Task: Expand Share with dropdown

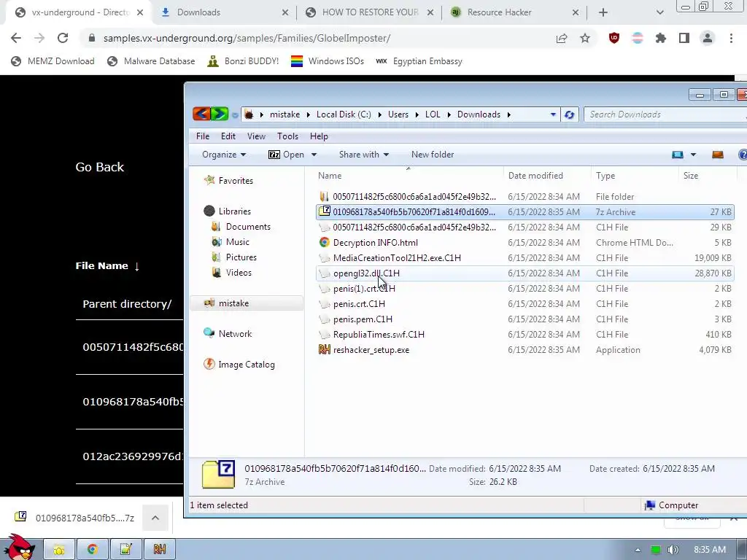Action: pyautogui.click(x=364, y=155)
